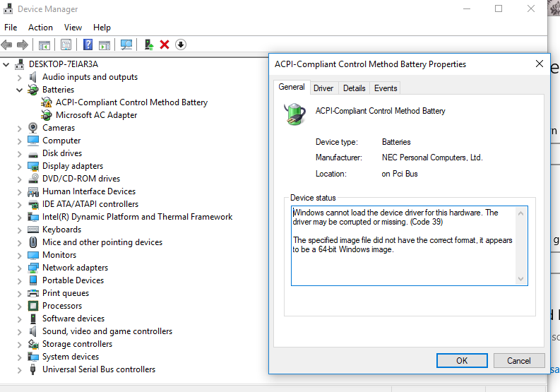Expand IDE ATA/ATAPI controllers
560x392 pixels.
19,204
